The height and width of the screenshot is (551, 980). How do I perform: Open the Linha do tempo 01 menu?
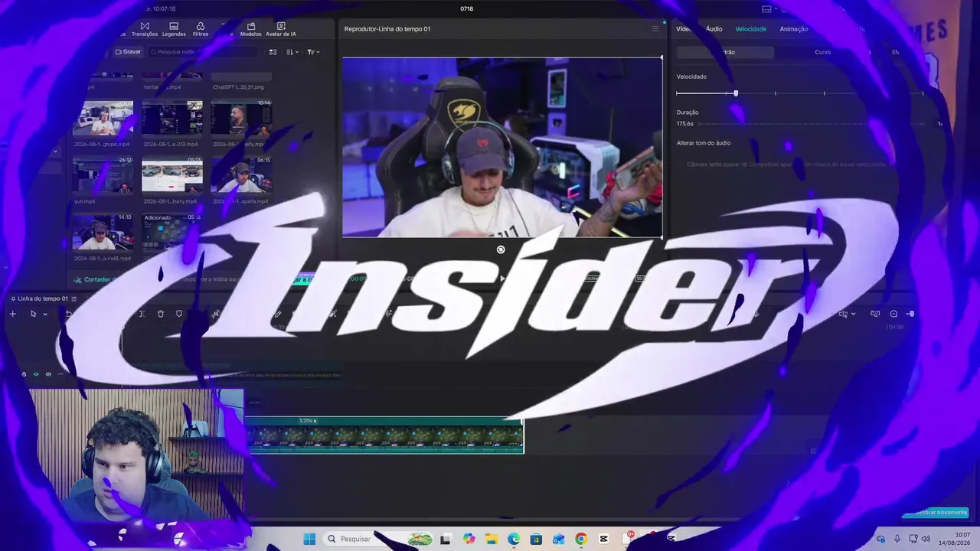(73, 298)
